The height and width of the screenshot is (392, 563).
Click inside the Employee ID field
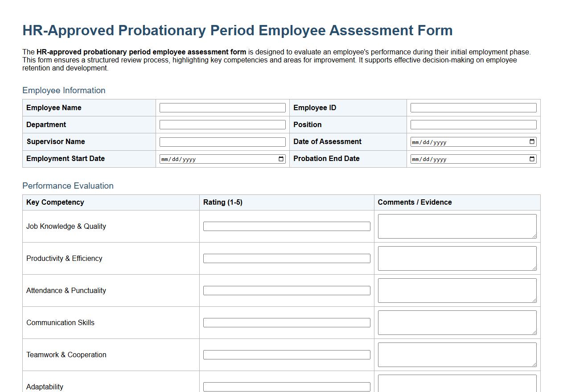(x=473, y=107)
